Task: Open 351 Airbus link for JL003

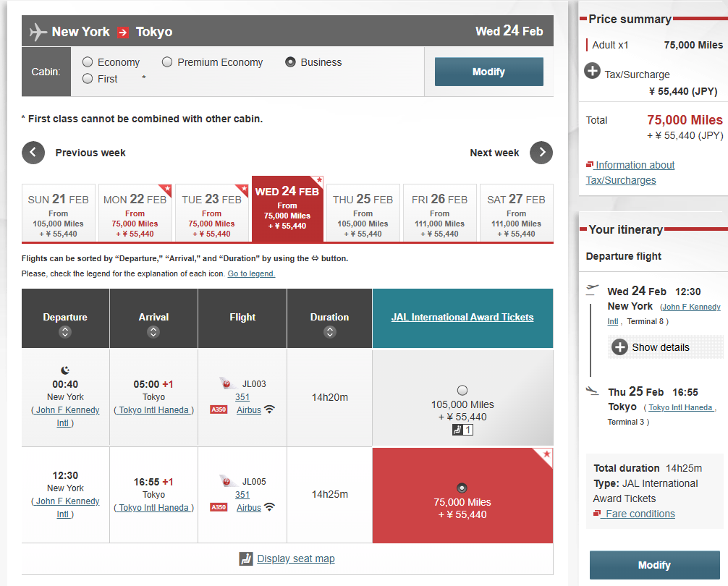Action: (x=248, y=404)
